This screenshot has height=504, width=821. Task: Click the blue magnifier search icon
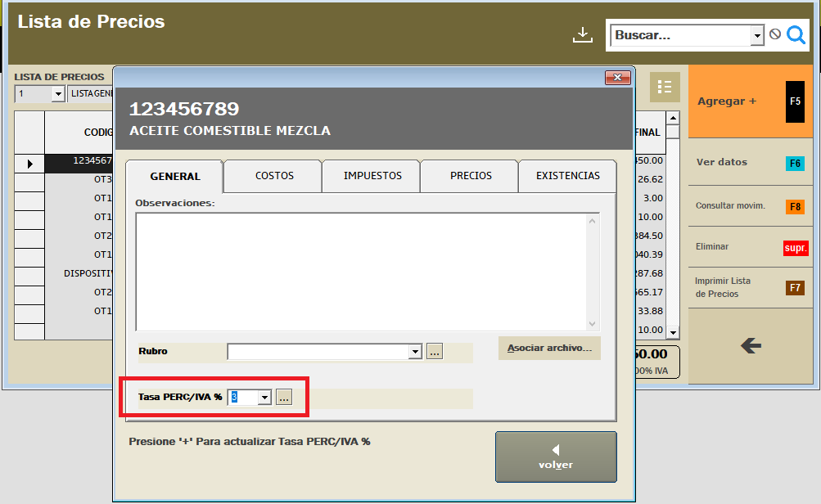click(795, 34)
